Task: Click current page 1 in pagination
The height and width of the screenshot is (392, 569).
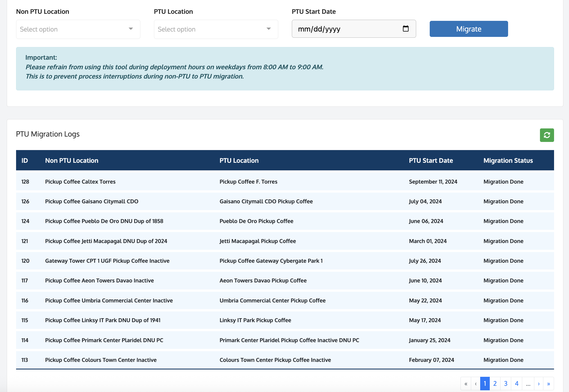Action: 485,384
